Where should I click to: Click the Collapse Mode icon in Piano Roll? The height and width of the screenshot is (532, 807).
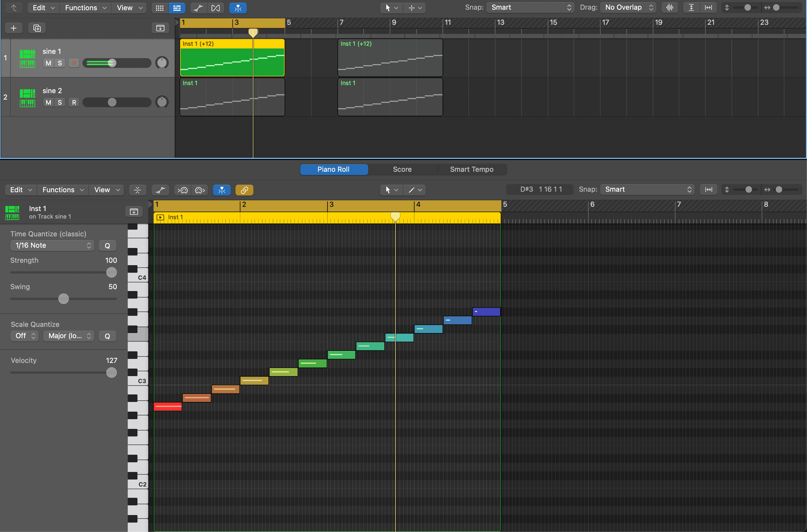(x=138, y=190)
